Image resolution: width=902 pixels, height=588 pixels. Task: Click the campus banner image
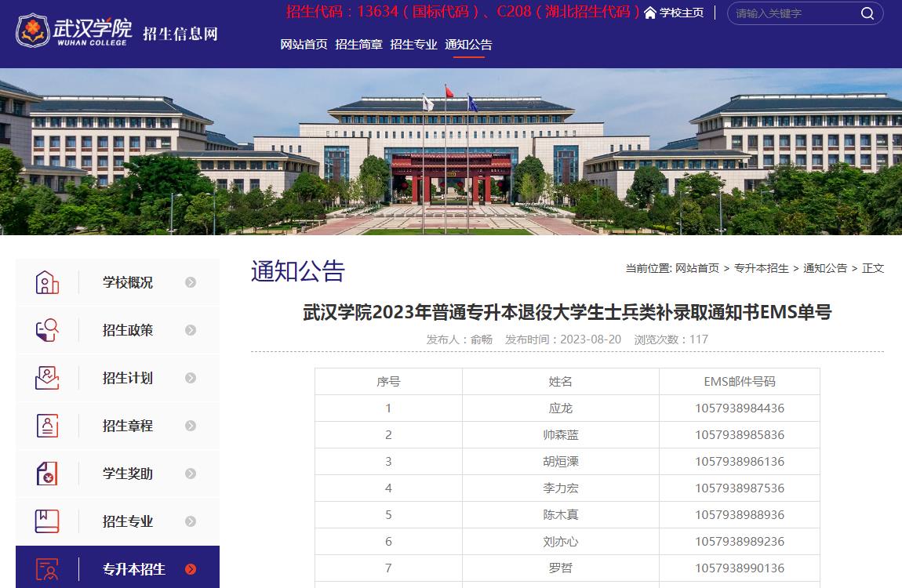pos(451,152)
